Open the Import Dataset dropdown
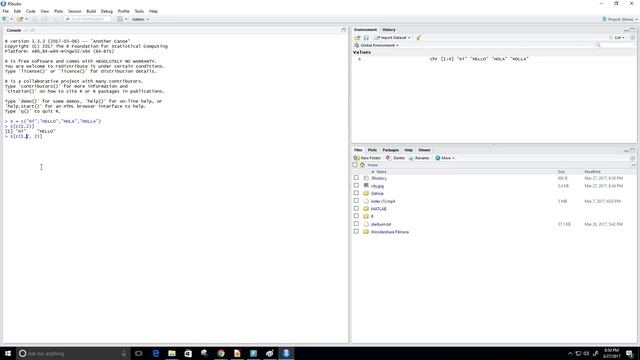The height and width of the screenshot is (360, 640). click(393, 38)
